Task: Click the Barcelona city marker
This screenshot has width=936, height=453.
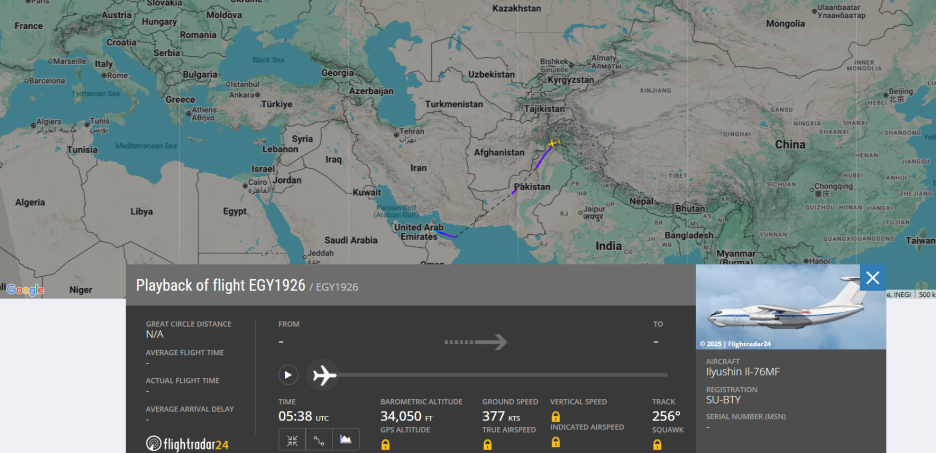Action: point(27,81)
